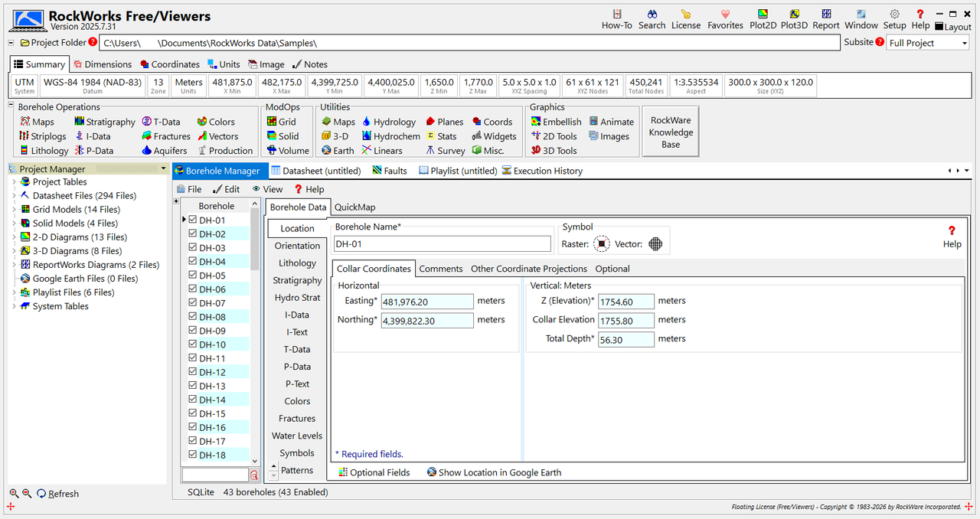
Task: Open the Search binoculars tool
Action: (x=652, y=19)
